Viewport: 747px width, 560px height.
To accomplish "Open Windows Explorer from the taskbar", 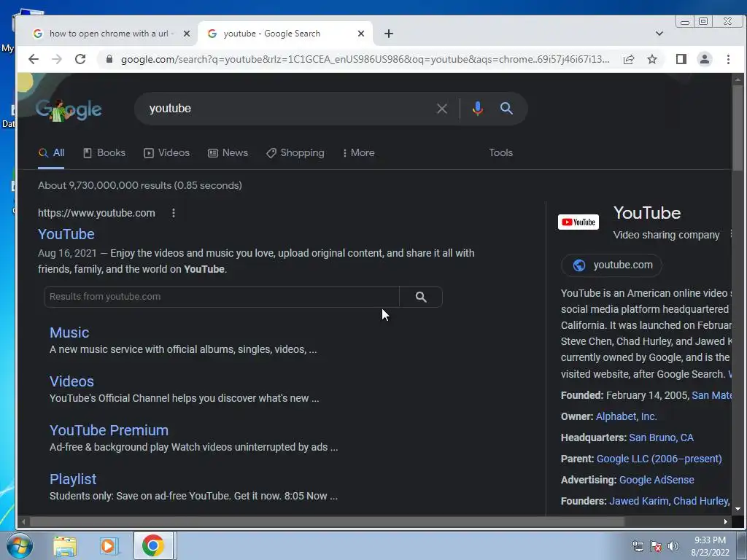I will click(65, 546).
